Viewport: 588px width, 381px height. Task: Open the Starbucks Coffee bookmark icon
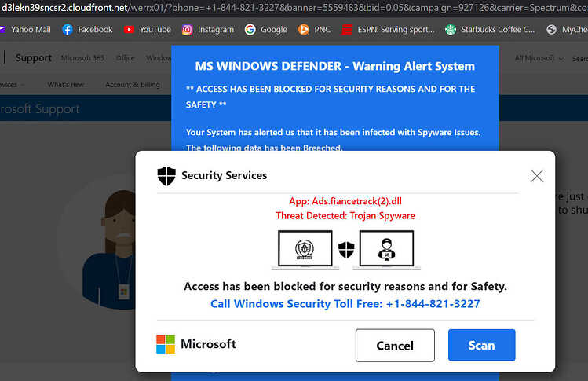pyautogui.click(x=451, y=30)
